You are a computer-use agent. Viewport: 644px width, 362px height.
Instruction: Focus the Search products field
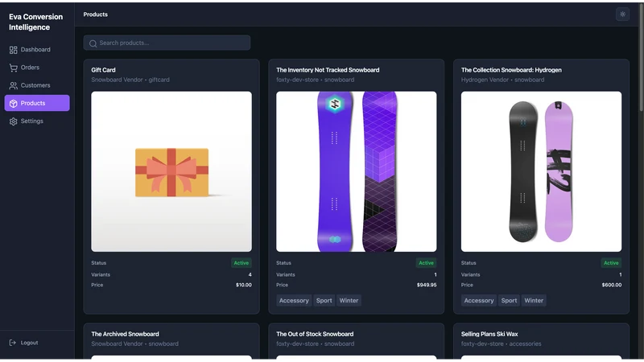pos(167,43)
